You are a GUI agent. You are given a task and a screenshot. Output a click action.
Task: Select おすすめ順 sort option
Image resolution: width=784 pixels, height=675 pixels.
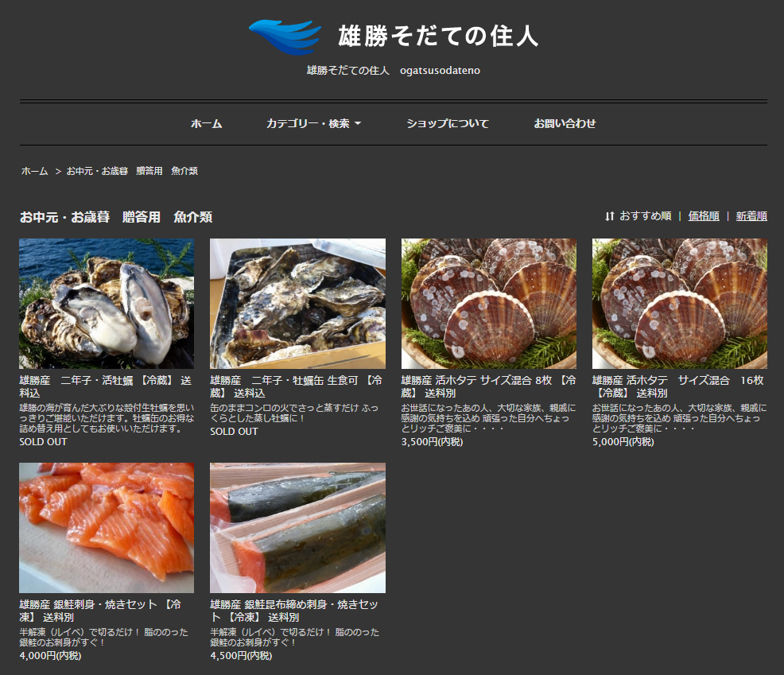(x=645, y=216)
